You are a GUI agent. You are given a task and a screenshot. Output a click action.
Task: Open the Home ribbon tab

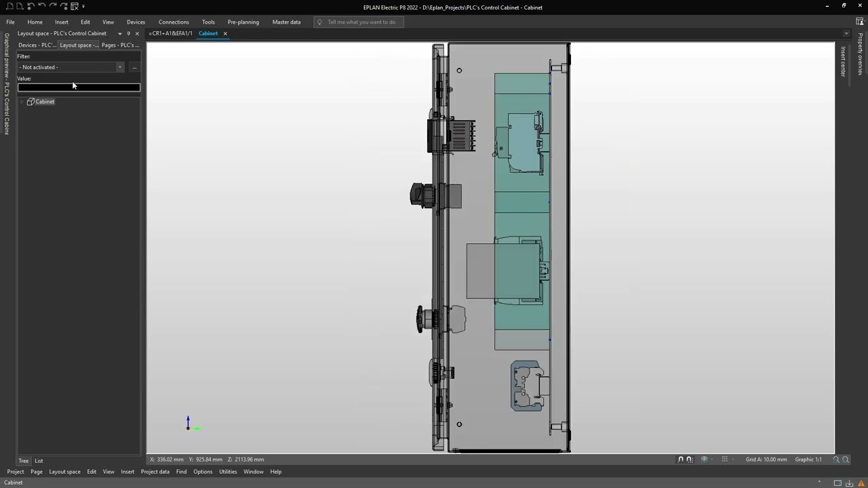tap(35, 22)
